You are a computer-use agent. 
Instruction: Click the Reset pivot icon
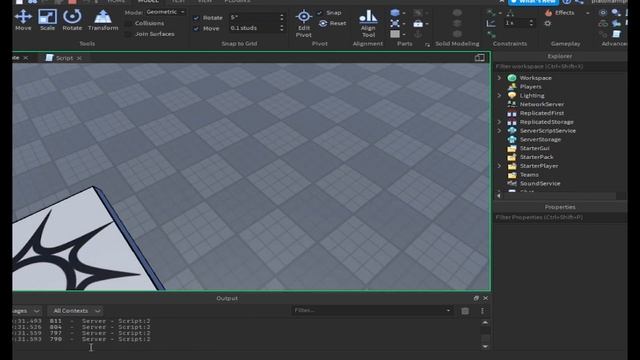click(x=323, y=23)
